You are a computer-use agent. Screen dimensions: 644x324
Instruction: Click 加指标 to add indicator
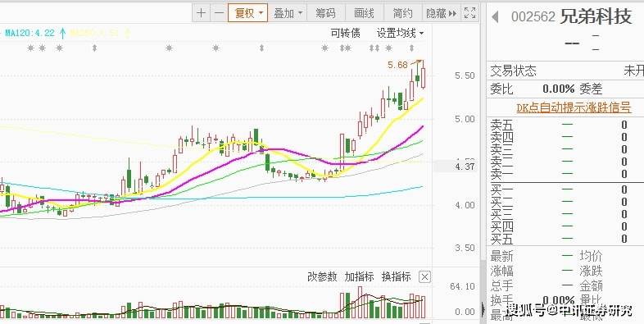point(359,276)
